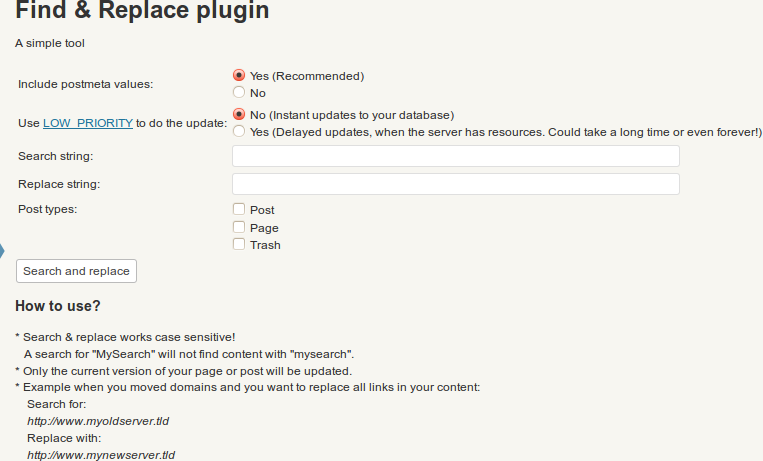This screenshot has height=461, width=763.
Task: Enable the Post checkbox
Action: click(238, 209)
